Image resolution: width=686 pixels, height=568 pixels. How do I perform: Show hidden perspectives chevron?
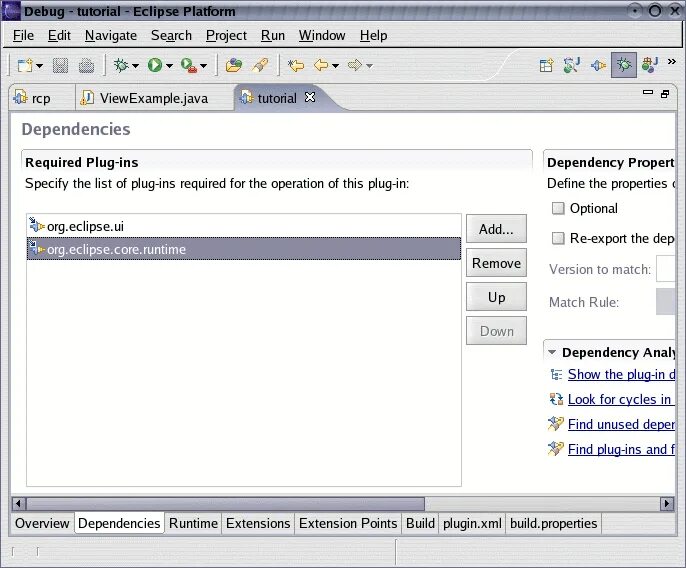tap(672, 62)
